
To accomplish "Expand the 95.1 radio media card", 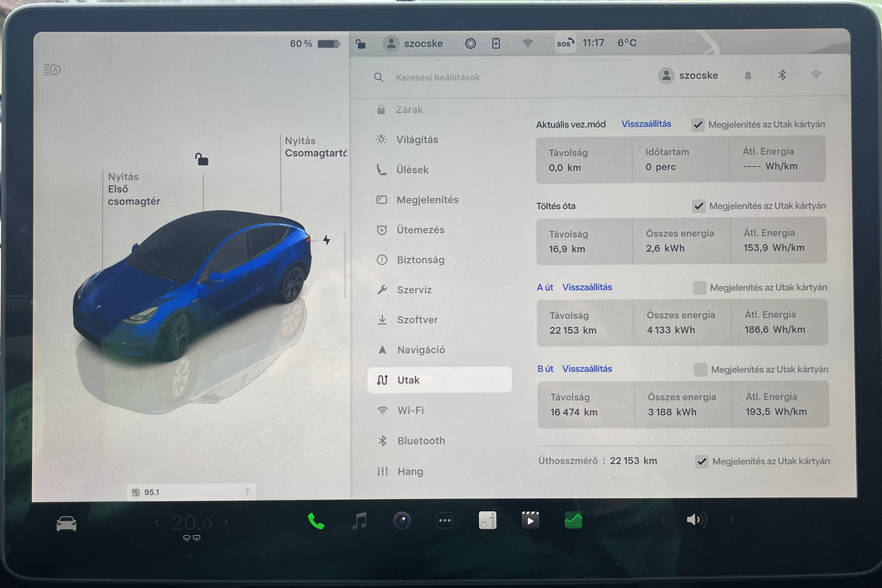I will [247, 492].
